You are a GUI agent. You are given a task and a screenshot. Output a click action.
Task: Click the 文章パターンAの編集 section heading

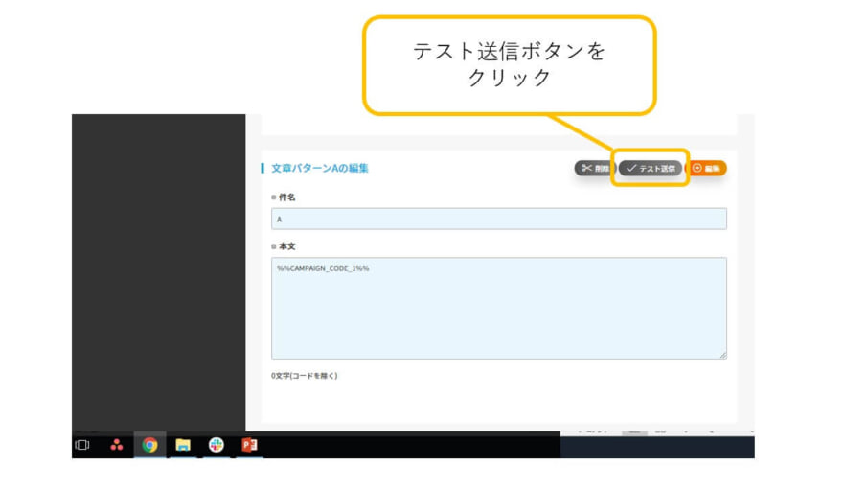(319, 168)
